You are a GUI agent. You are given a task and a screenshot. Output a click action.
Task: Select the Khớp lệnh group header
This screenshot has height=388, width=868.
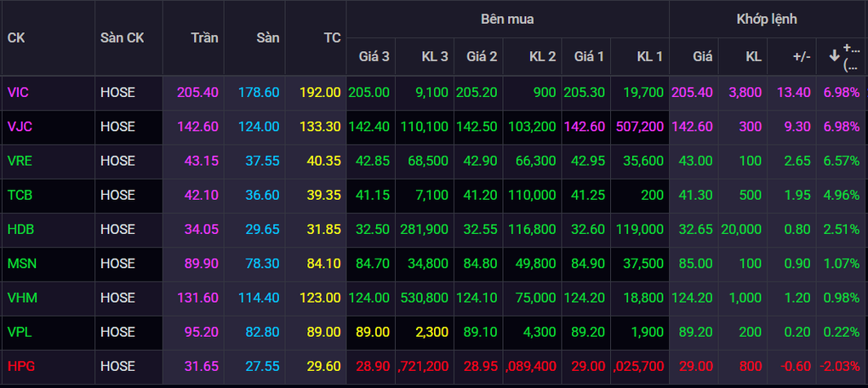pyautogui.click(x=767, y=18)
